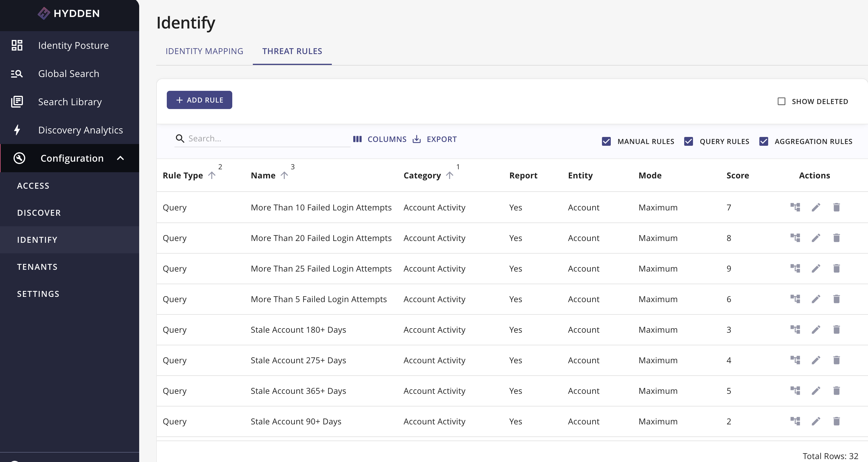Collapse the Configuration menu chevron
868x462 pixels.
(x=120, y=158)
